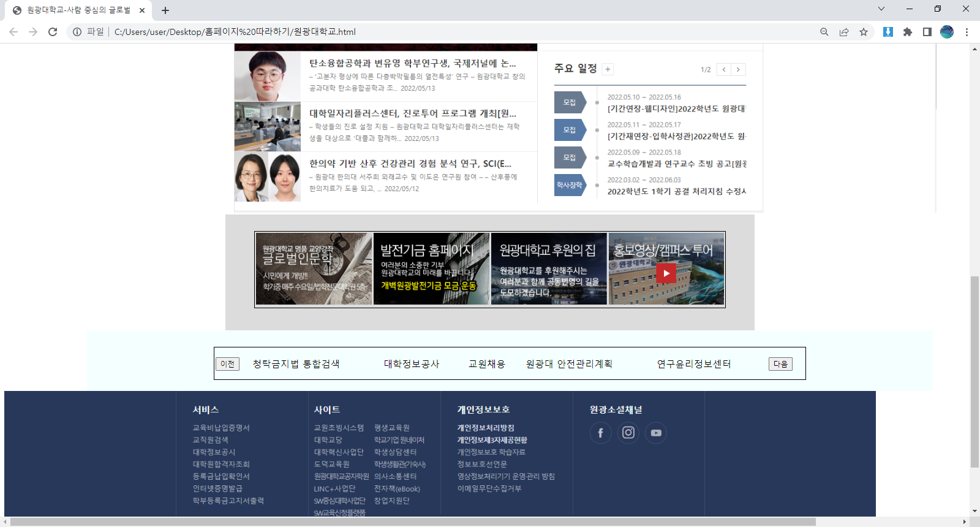The width and height of the screenshot is (980, 527).
Task: Open the Instagram social channel icon
Action: (x=628, y=433)
